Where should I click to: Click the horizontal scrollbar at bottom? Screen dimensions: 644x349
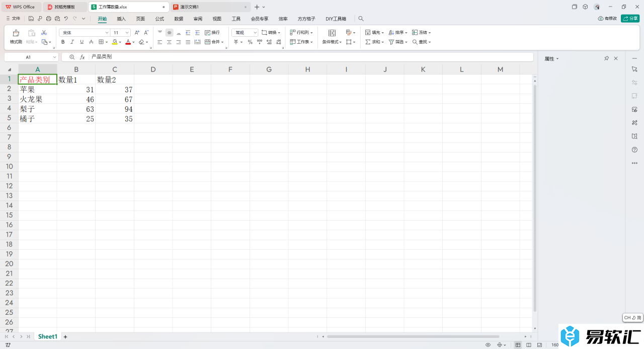413,336
